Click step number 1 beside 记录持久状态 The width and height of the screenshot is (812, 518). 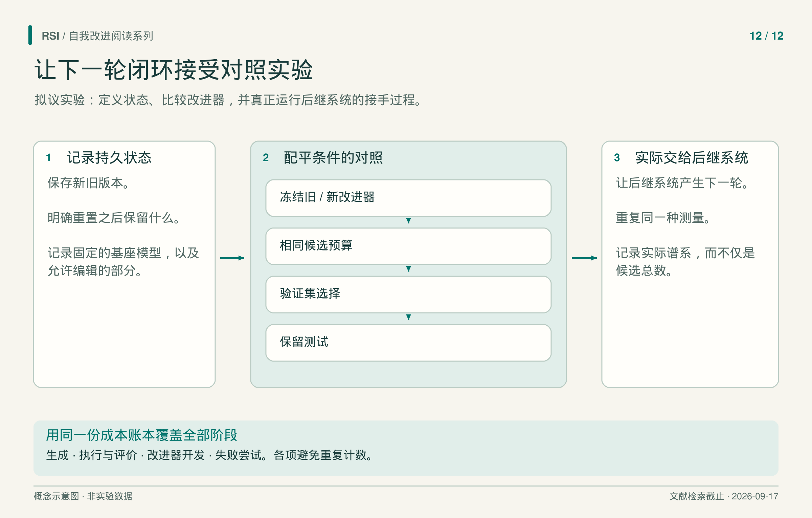pyautogui.click(x=48, y=157)
